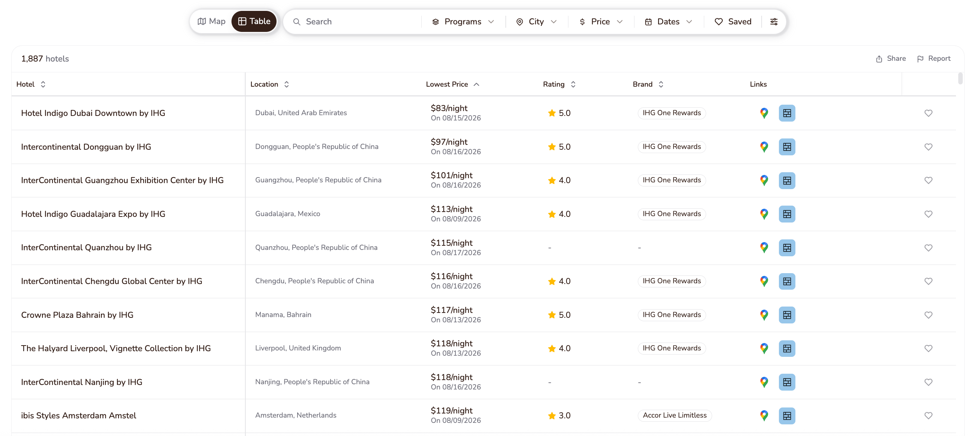Screen dimensions: 980x436
Task: Open Crowne Plaza Bahrain by IHG
Action: tap(77, 315)
